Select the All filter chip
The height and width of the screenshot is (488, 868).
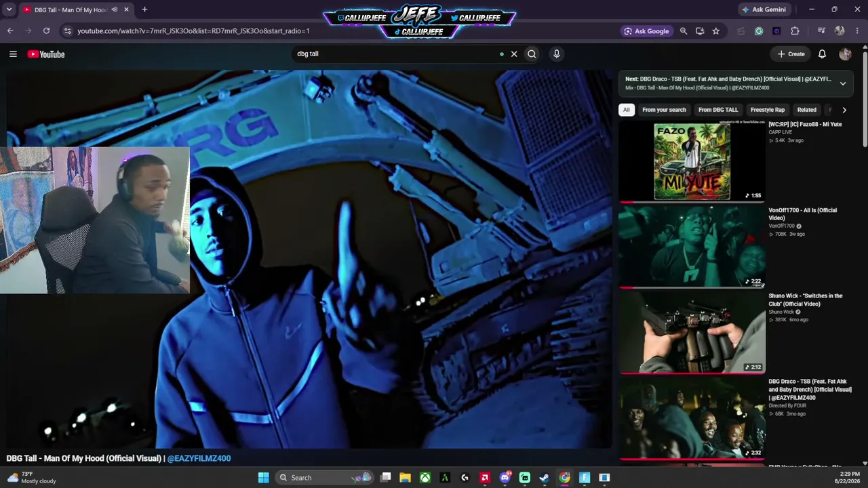click(626, 110)
